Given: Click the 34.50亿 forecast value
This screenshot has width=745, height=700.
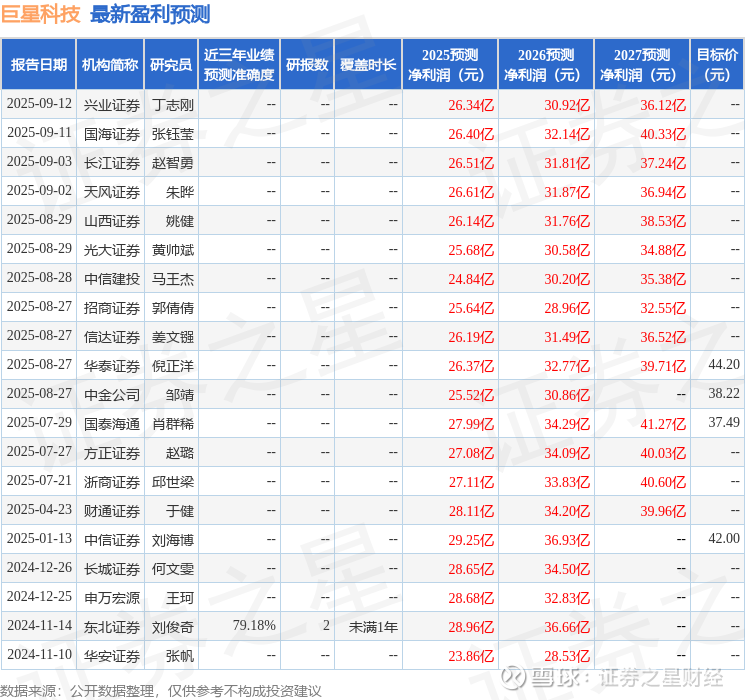Looking at the screenshot, I should pyautogui.click(x=567, y=569).
